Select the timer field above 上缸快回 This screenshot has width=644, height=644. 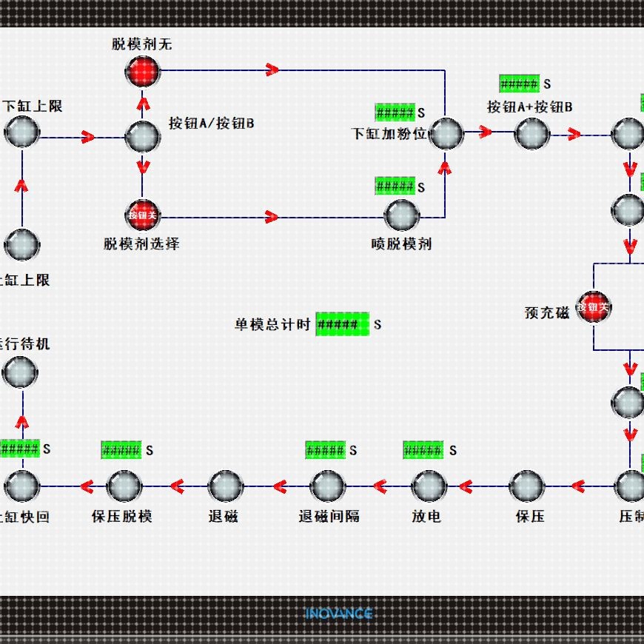click(x=20, y=449)
